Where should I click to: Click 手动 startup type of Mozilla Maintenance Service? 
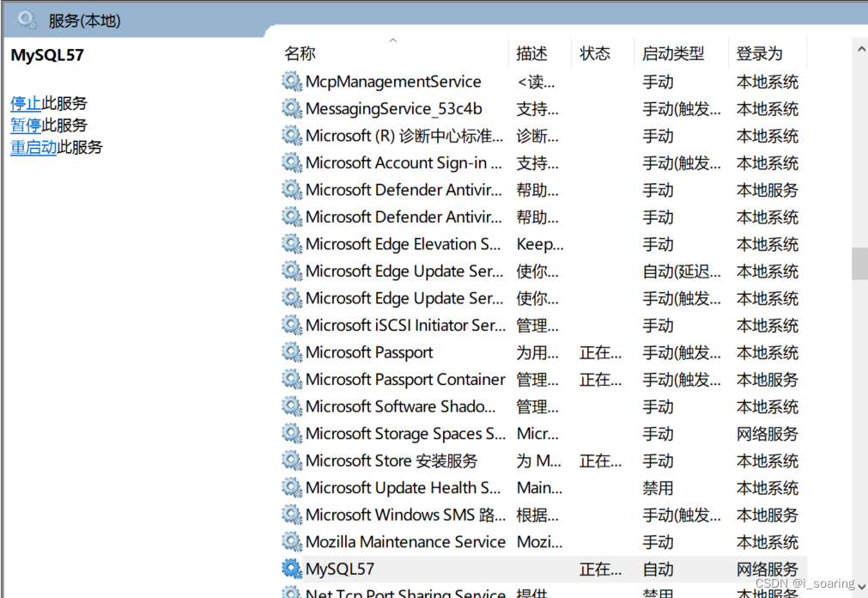[x=658, y=542]
